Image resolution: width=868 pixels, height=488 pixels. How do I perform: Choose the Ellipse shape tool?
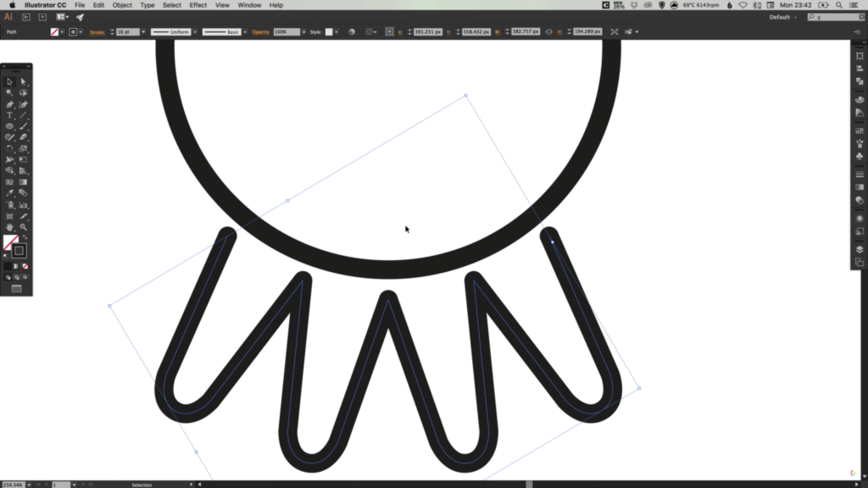pyautogui.click(x=9, y=126)
